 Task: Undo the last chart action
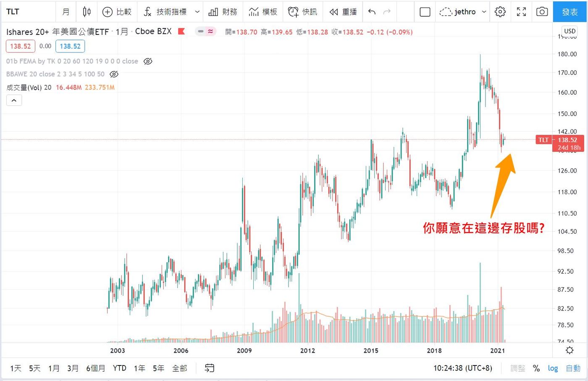(x=372, y=12)
